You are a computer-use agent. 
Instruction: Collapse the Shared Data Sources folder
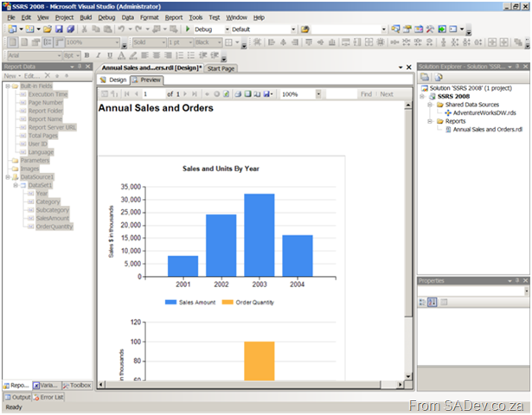pos(430,105)
